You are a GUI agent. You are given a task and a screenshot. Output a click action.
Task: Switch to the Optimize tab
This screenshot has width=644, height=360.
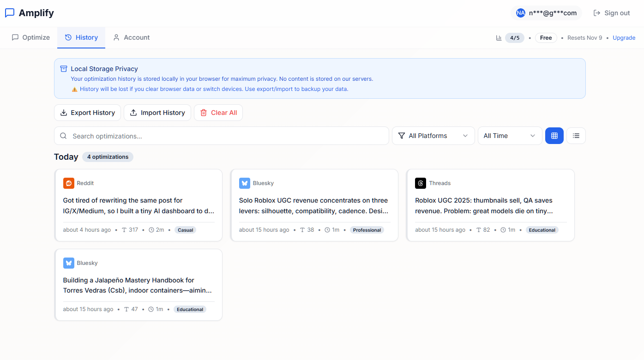(30, 37)
